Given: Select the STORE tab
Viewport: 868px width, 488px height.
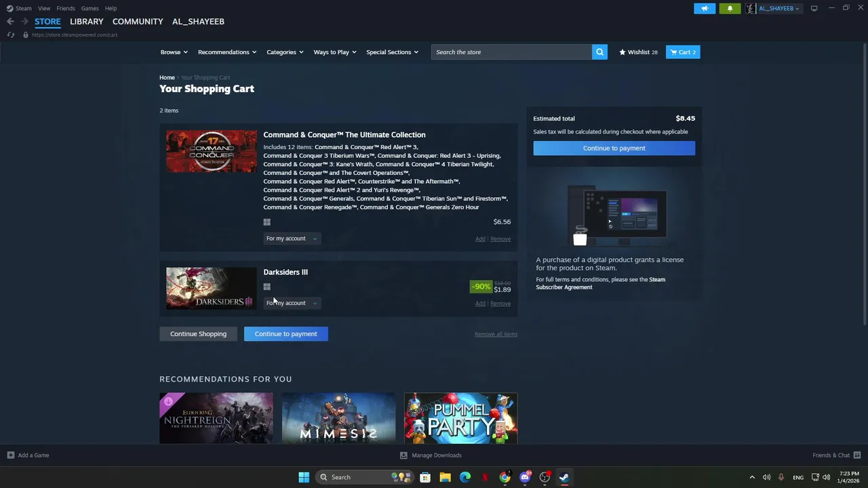Looking at the screenshot, I should pyautogui.click(x=47, y=22).
